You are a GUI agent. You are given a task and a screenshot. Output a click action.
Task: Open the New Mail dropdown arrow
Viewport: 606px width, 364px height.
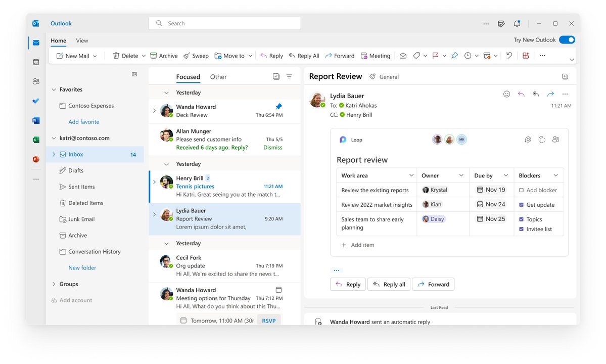(x=95, y=56)
